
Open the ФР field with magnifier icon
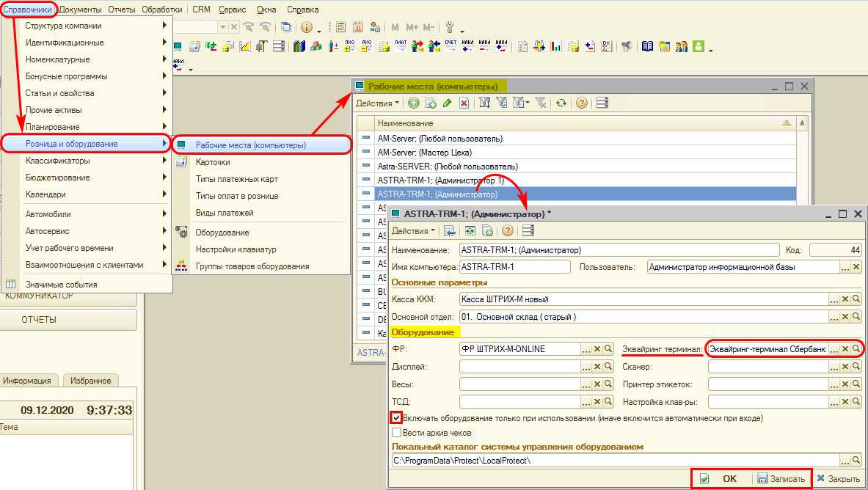(608, 349)
